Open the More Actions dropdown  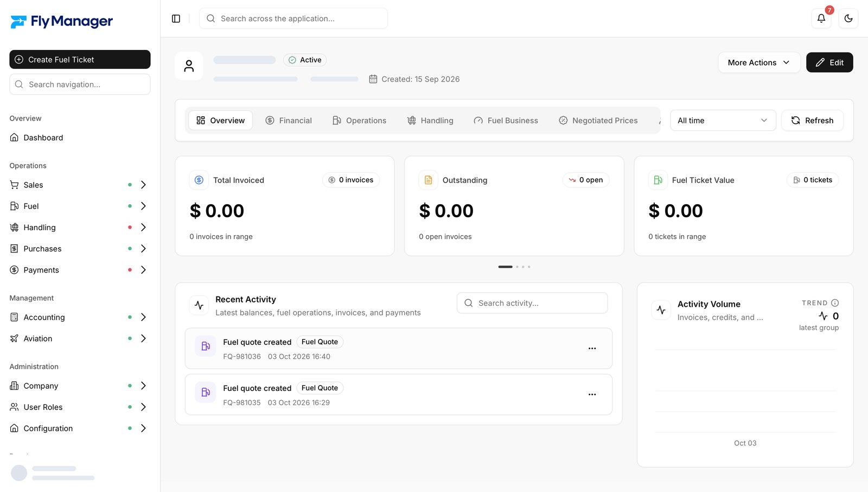pyautogui.click(x=759, y=62)
